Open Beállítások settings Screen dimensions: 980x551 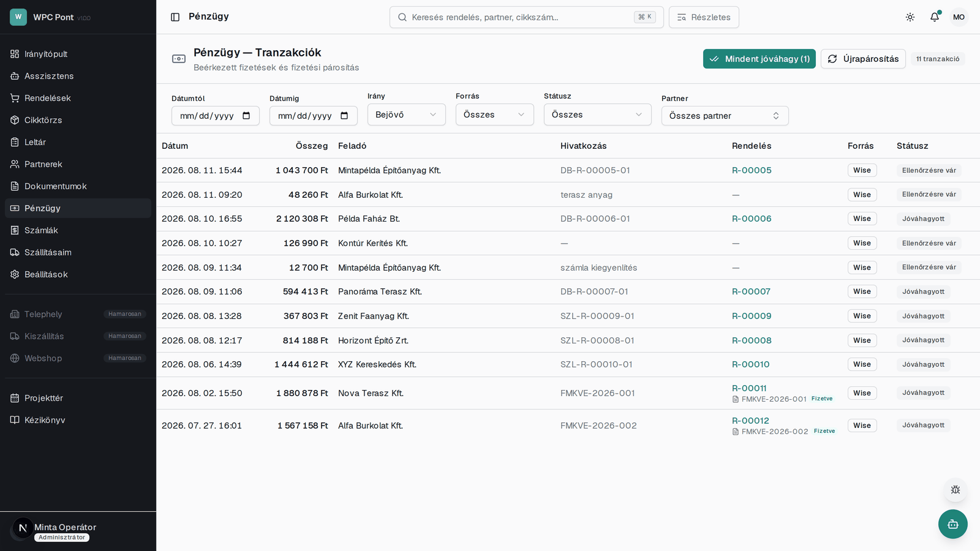pyautogui.click(x=78, y=274)
